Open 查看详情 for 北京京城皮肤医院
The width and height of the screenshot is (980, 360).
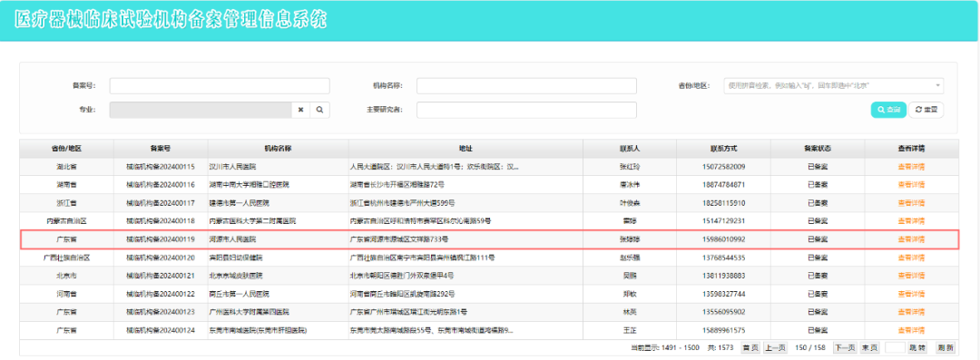point(911,276)
